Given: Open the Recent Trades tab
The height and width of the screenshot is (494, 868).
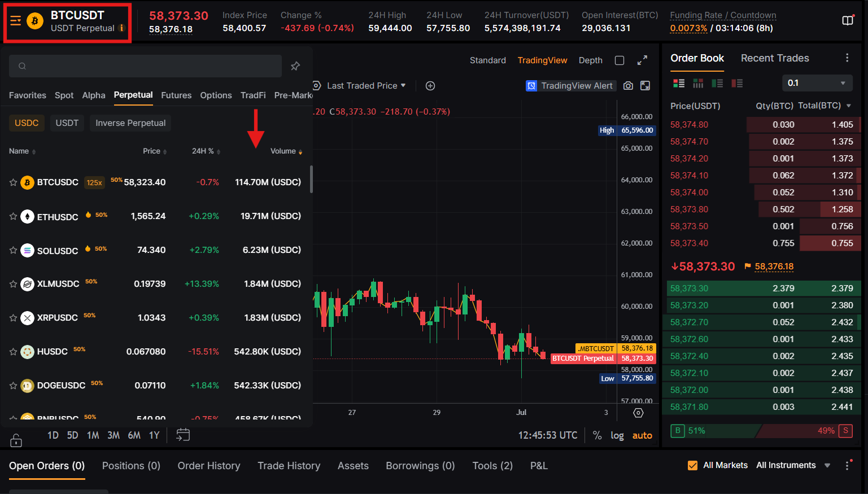Looking at the screenshot, I should click(775, 58).
